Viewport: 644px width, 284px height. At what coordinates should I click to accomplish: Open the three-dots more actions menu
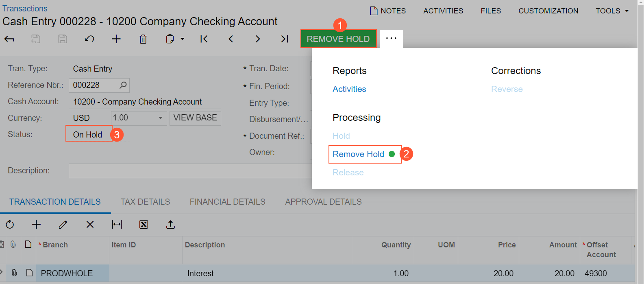[x=391, y=39]
